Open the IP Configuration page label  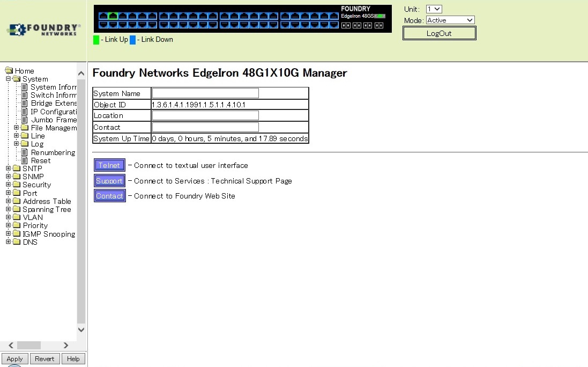coord(54,112)
